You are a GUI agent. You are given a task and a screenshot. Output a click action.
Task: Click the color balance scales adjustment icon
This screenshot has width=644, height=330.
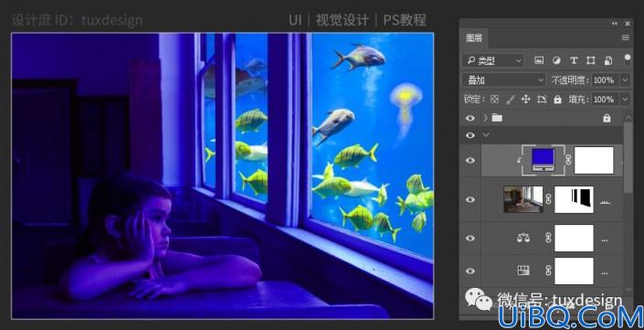pyautogui.click(x=523, y=238)
